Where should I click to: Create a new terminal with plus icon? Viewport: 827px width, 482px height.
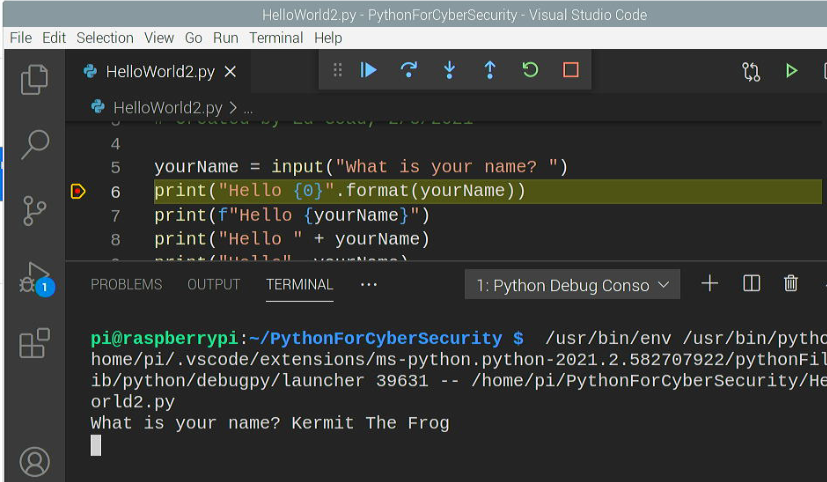click(710, 284)
